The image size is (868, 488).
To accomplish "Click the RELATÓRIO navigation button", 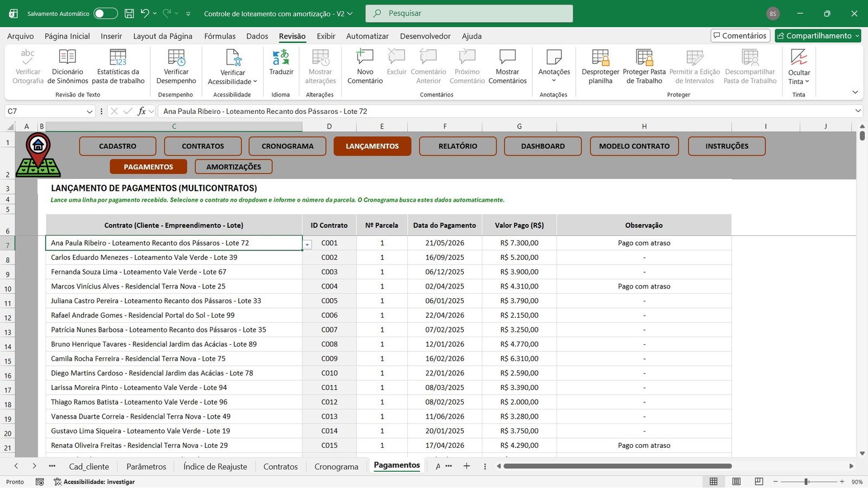I will tap(458, 146).
